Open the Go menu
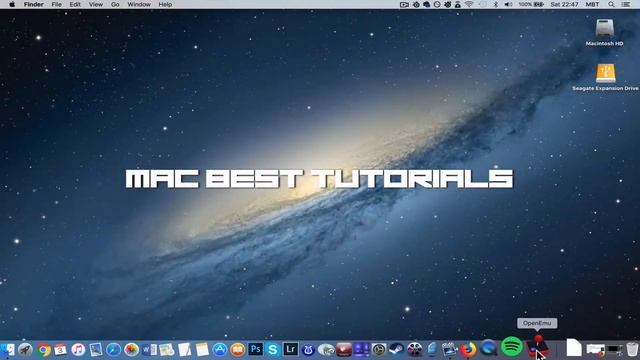Screen dimensions: 640x360 click(x=115, y=4)
